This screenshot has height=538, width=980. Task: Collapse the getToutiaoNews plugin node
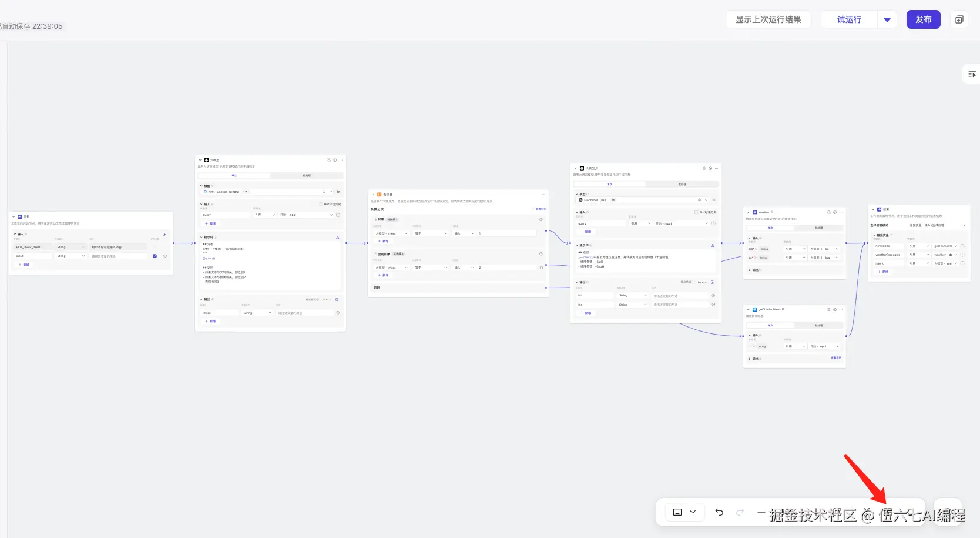[x=748, y=309]
